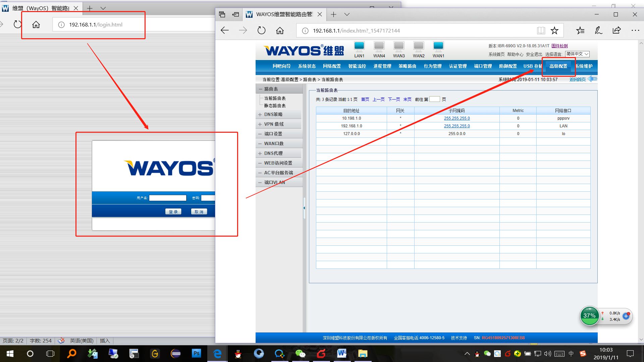Switch to Microsoft Edge on the taskbar

tap(217, 353)
